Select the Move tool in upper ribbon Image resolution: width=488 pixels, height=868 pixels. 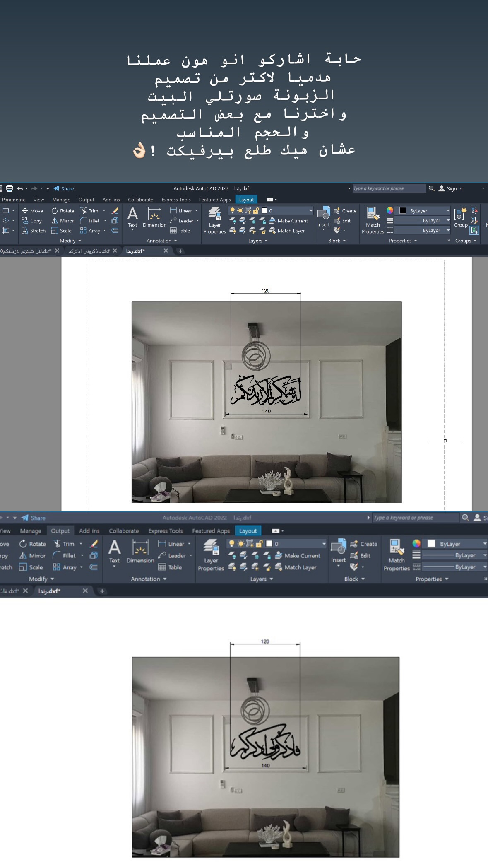[32, 211]
